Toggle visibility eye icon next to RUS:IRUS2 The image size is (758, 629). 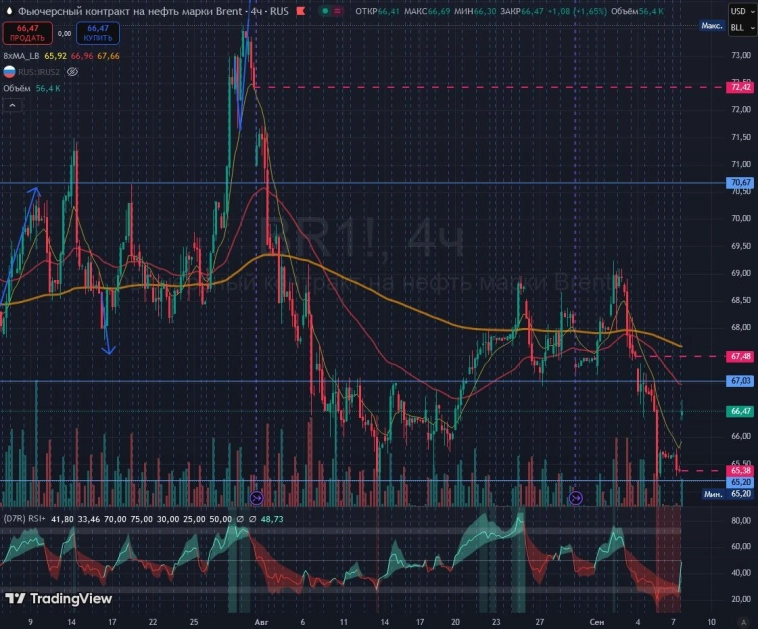point(72,73)
